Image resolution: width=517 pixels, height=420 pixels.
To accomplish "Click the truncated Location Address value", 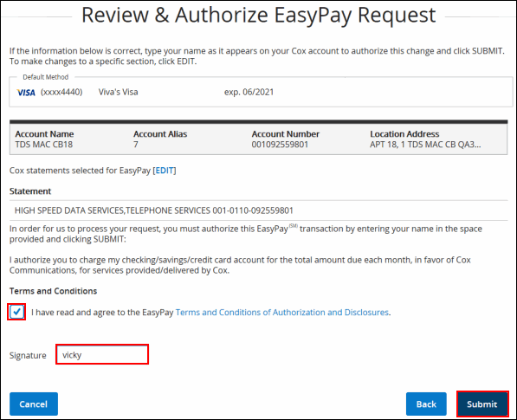I will (x=425, y=145).
